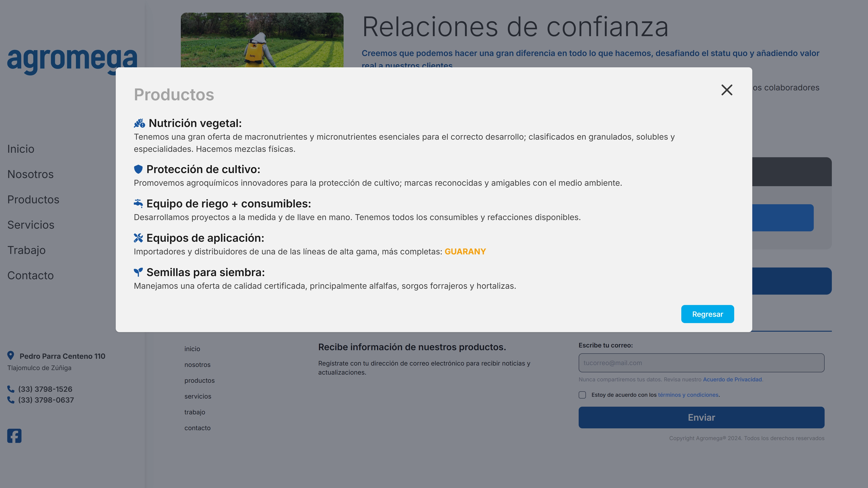Click the Facebook icon in the sidebar
This screenshot has height=488, width=868.
click(14, 436)
